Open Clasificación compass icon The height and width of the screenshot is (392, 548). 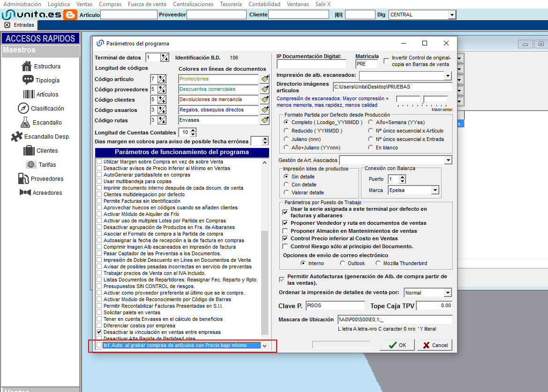[x=23, y=108]
